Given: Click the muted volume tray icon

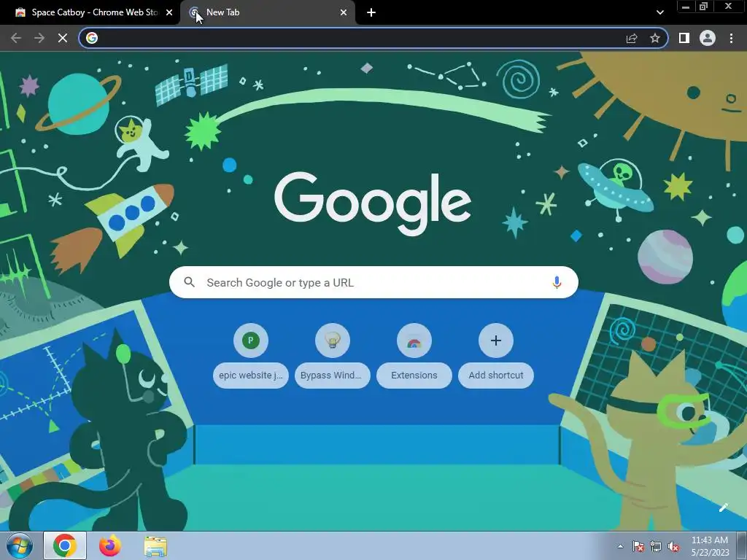Looking at the screenshot, I should tap(673, 546).
